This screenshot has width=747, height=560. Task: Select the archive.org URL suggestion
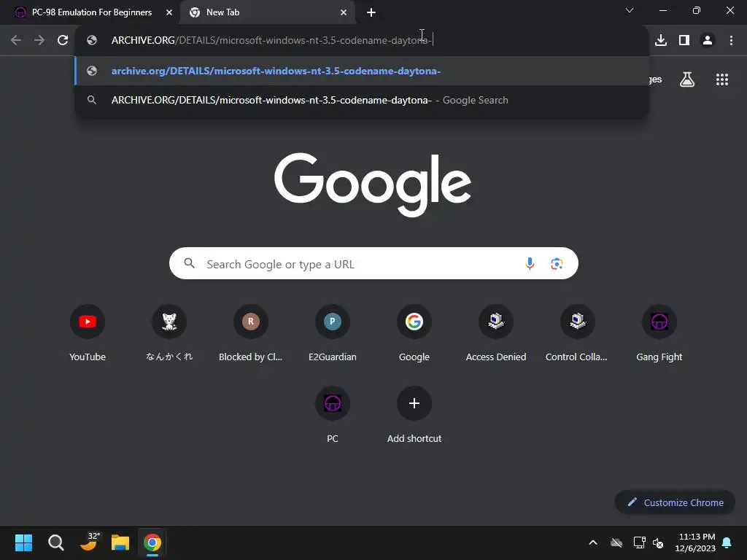[362, 71]
